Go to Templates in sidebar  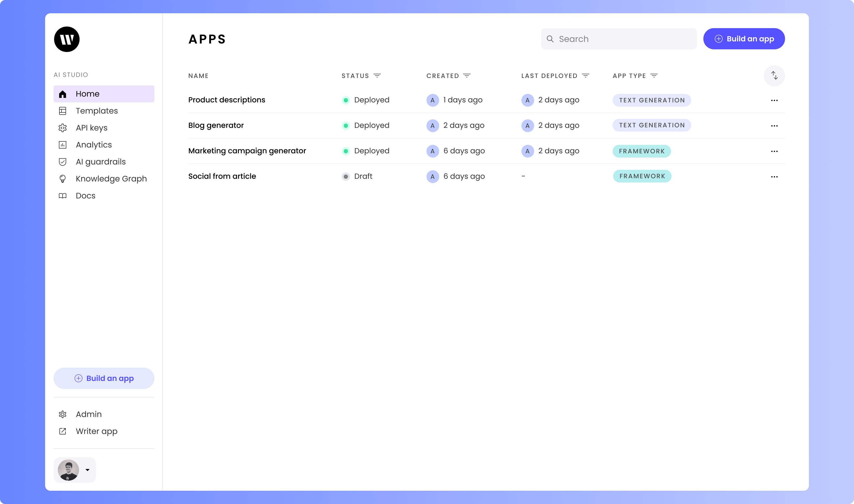click(97, 111)
